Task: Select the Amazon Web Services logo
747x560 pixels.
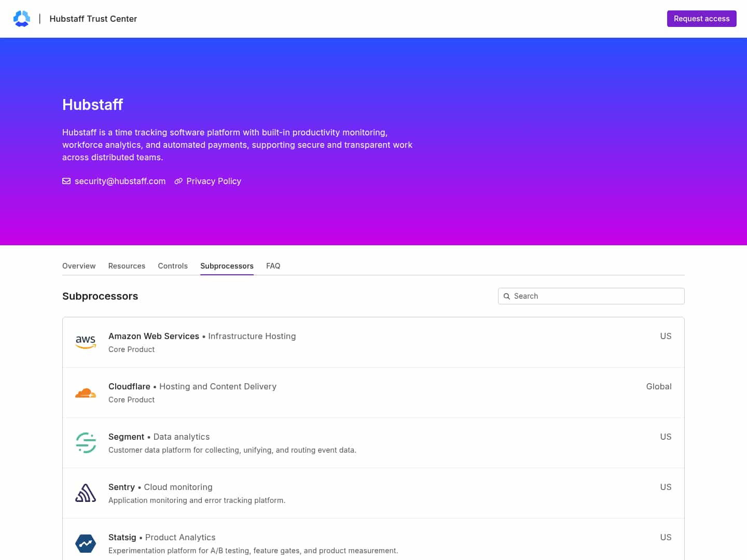Action: [86, 342]
